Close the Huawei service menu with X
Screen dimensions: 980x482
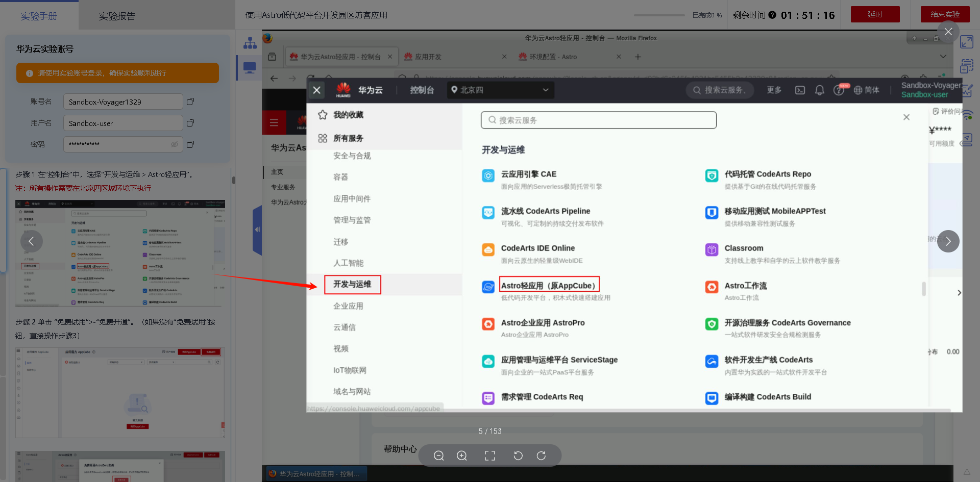(x=316, y=90)
